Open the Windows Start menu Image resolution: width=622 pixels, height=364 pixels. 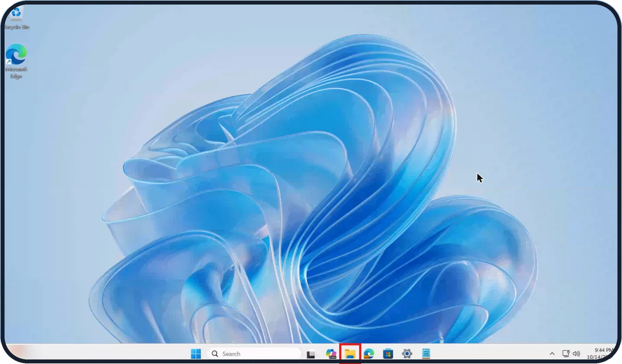click(x=196, y=354)
